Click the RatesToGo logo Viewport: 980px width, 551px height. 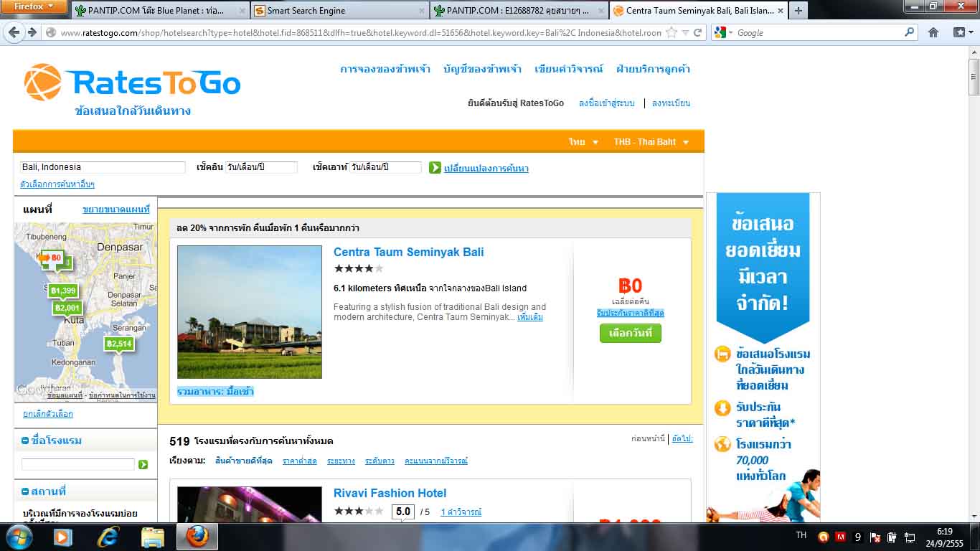coord(133,83)
